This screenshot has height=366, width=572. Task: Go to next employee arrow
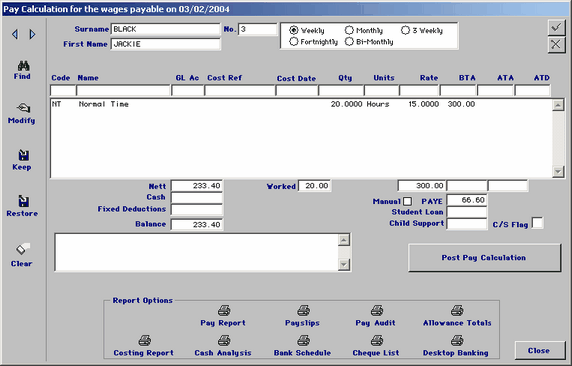pyautogui.click(x=32, y=34)
